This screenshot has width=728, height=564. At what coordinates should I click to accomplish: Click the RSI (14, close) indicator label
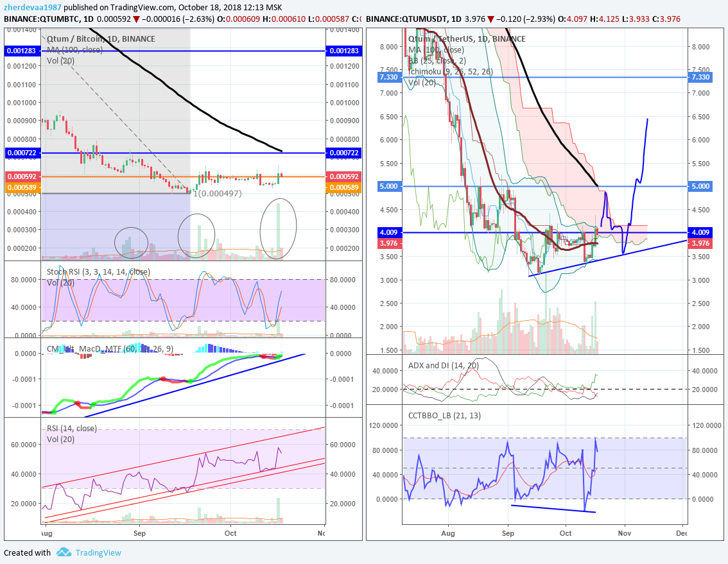coord(71,429)
